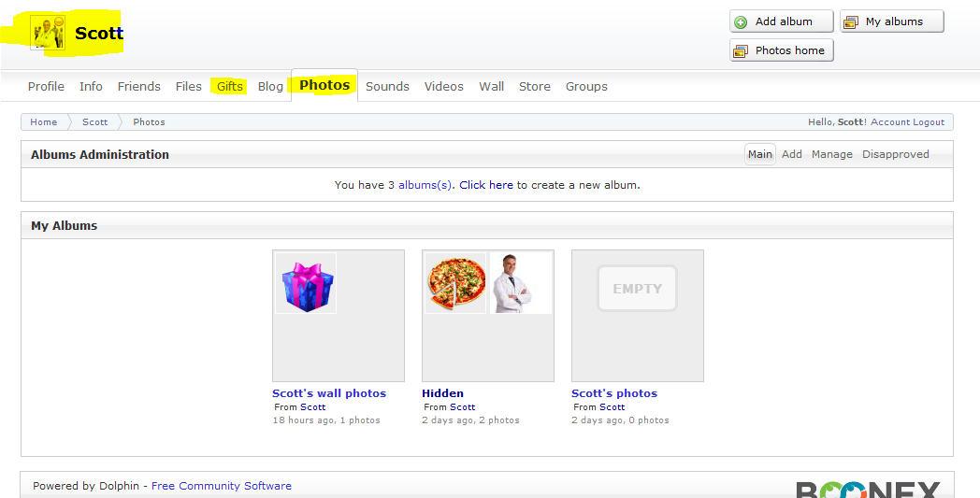Select the Manage albums administration tab
This screenshot has height=498, width=980.
point(831,155)
